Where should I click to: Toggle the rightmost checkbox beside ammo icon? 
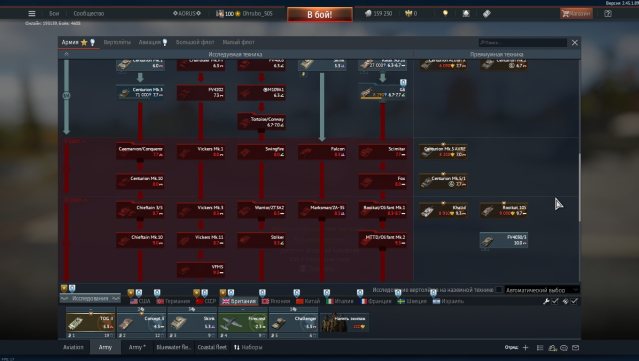(x=574, y=301)
